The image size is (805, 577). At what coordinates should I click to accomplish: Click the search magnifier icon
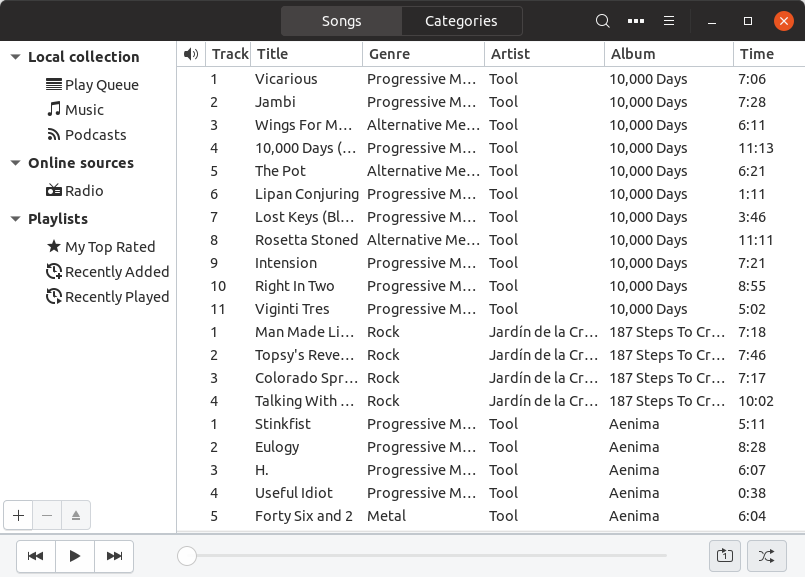point(602,21)
